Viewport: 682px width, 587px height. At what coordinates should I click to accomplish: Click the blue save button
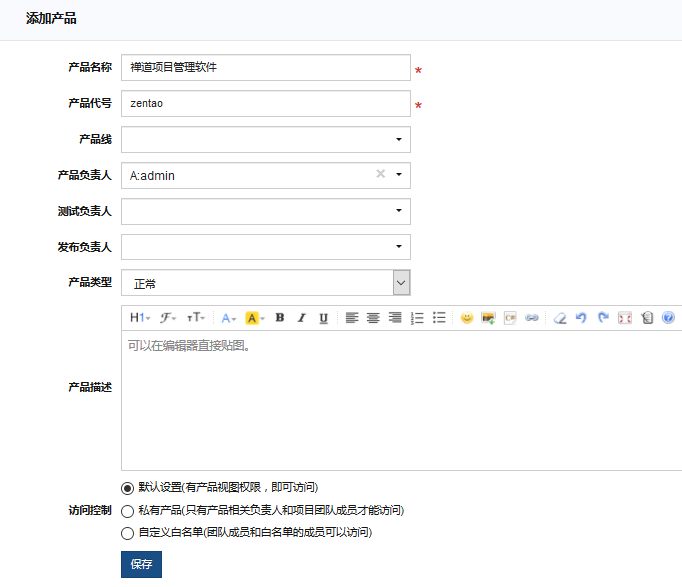[141, 564]
